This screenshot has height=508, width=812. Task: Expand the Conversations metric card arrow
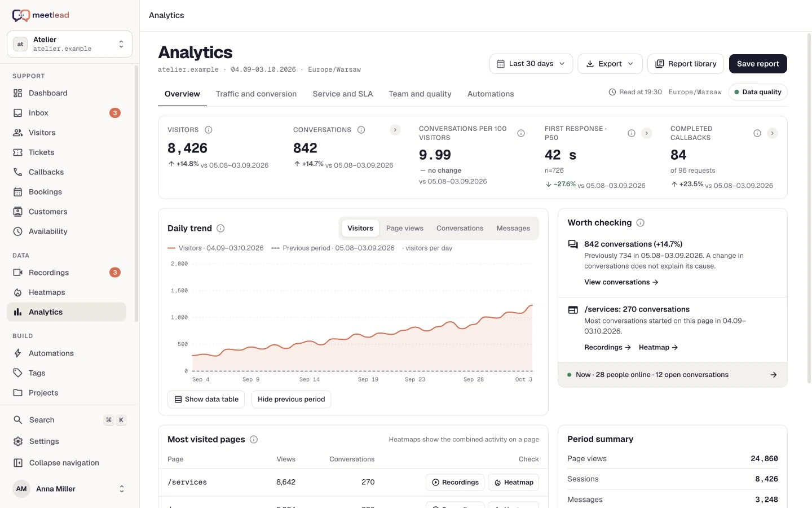[x=395, y=130]
